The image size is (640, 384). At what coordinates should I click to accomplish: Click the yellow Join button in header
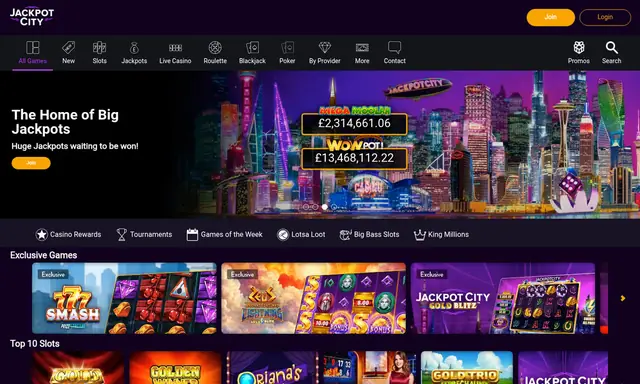click(550, 17)
